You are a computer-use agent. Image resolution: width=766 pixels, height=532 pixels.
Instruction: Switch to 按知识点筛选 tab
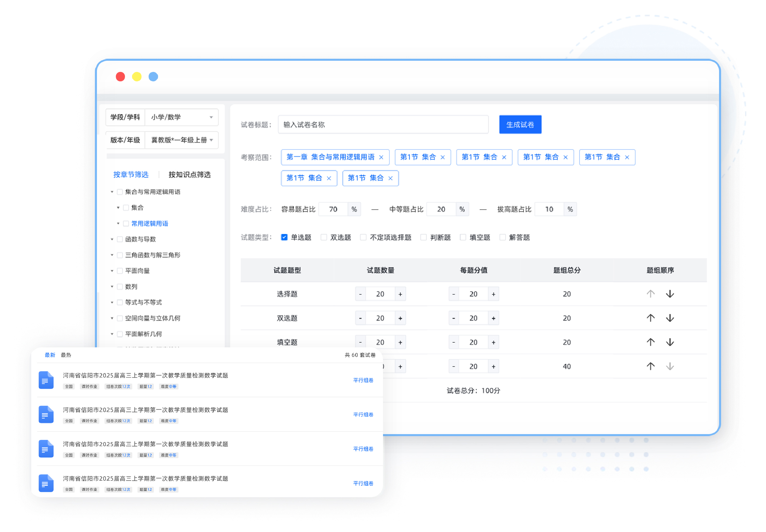[189, 175]
